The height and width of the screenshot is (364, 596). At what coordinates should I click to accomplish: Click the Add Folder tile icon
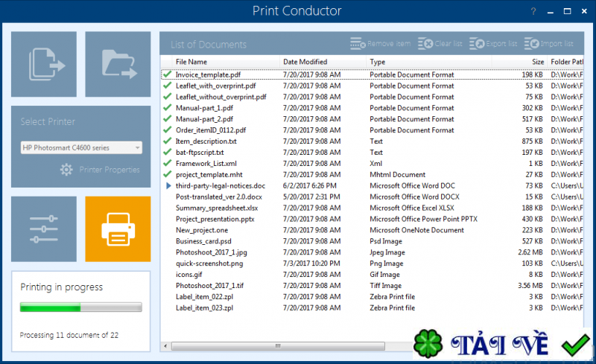coord(118,64)
